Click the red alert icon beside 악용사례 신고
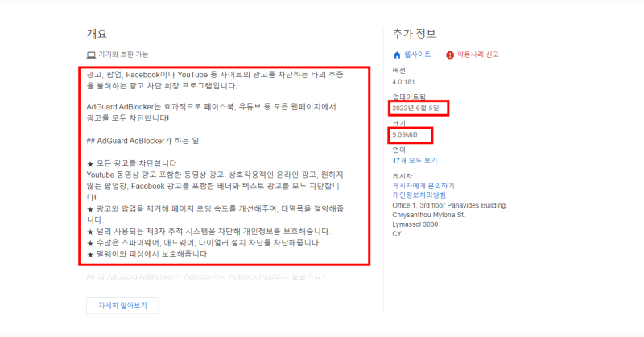The image size is (644, 337). [450, 55]
